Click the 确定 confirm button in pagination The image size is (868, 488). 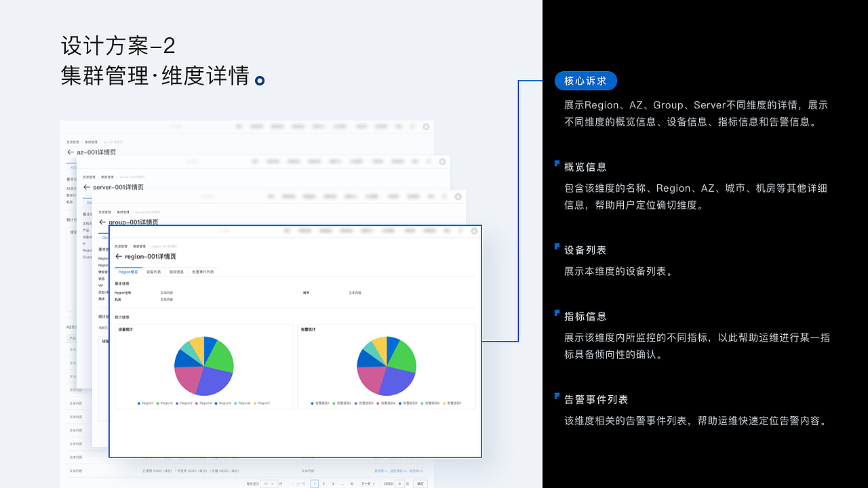tap(420, 484)
